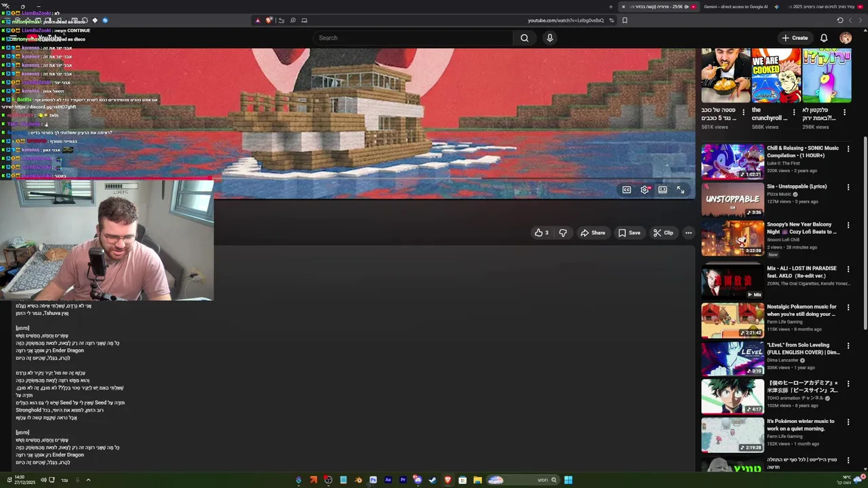
Task: Start voice search with microphone icon
Action: click(x=550, y=38)
